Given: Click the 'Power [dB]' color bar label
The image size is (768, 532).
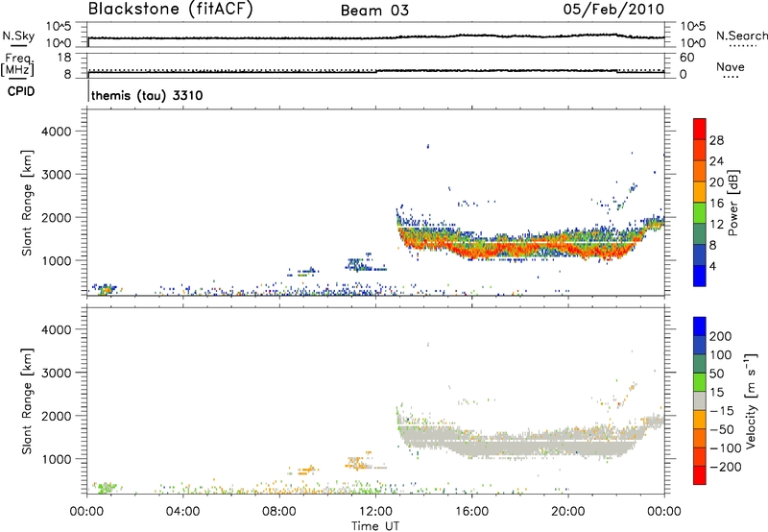Looking at the screenshot, I should (732, 203).
